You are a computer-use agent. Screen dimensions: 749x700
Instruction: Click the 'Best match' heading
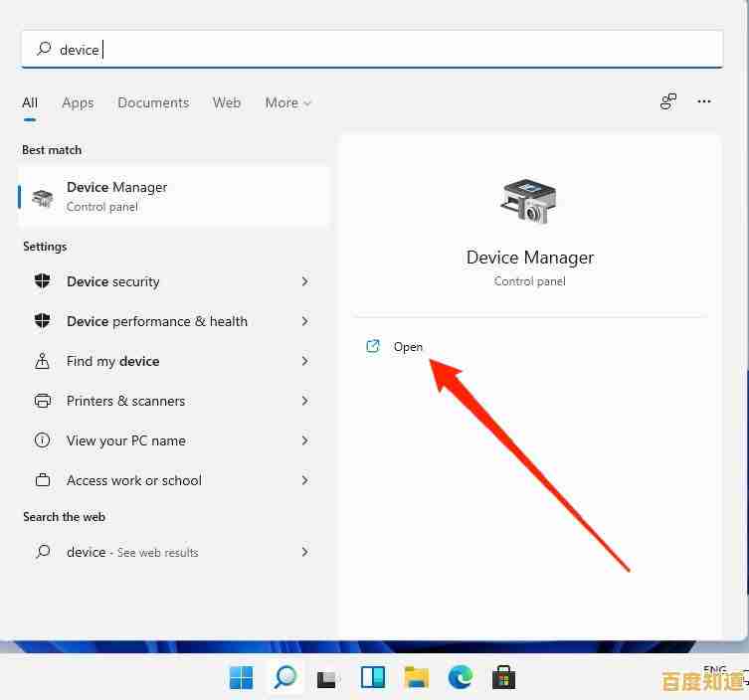pyautogui.click(x=52, y=150)
